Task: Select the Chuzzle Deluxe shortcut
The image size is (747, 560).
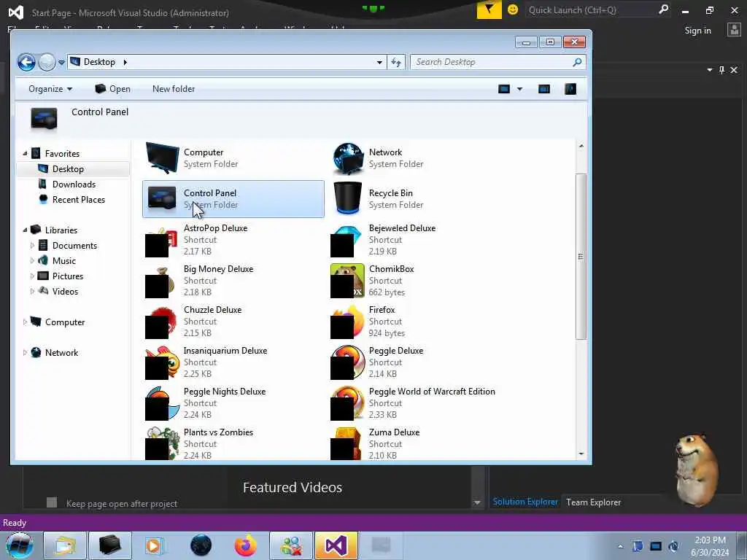Action: coord(233,322)
